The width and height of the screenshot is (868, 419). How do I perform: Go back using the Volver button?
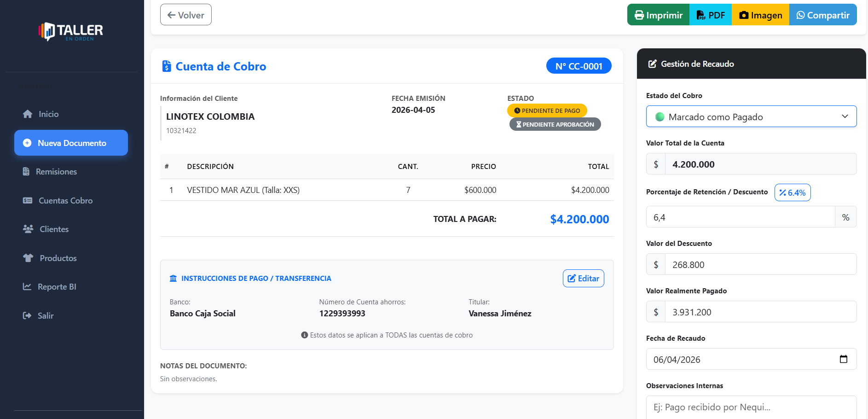point(186,15)
